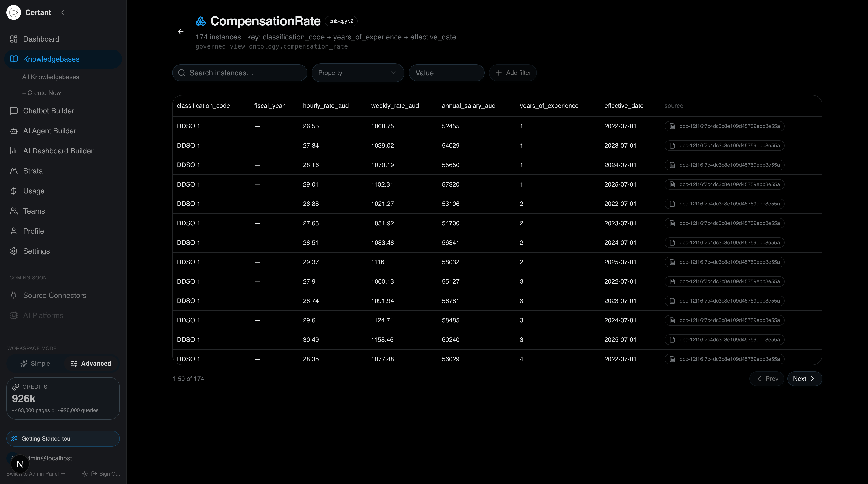The width and height of the screenshot is (868, 484).
Task: Click Sign Out
Action: click(x=106, y=474)
